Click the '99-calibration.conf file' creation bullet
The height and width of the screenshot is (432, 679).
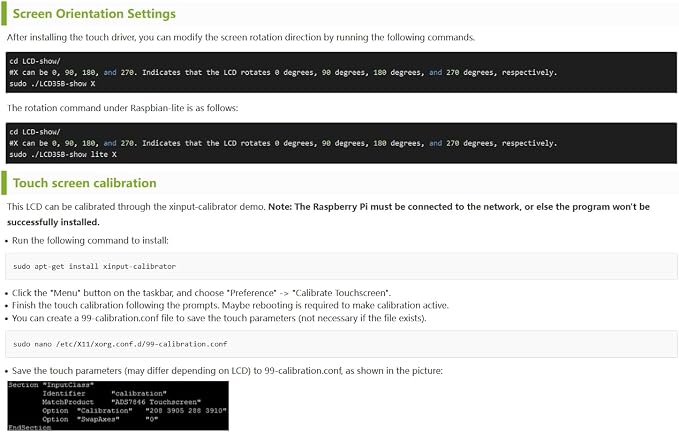tap(219, 318)
